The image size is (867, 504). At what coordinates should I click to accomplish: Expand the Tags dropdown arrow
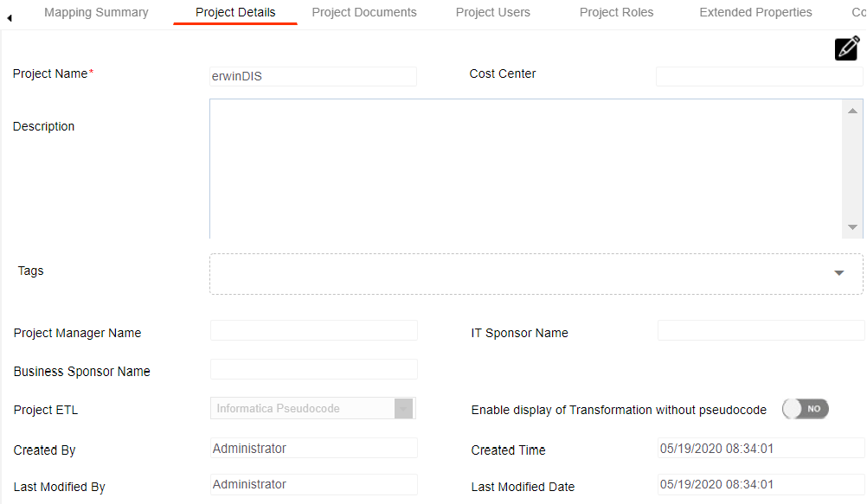[x=838, y=273]
